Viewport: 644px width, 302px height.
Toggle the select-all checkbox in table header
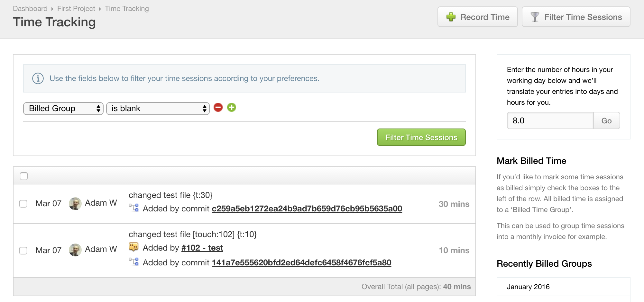[x=24, y=176]
